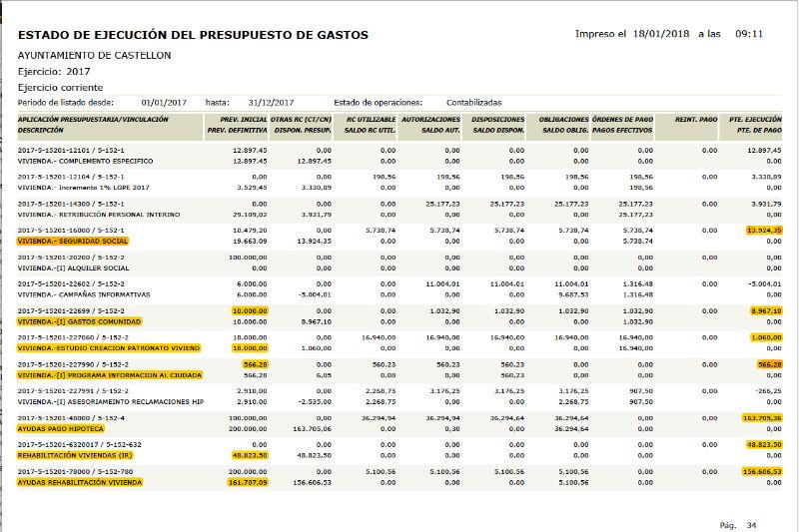The width and height of the screenshot is (799, 532).
Task: Click the report title 'Estado de Ejecución del Presupuesto de Gastos'
Action: (x=193, y=35)
